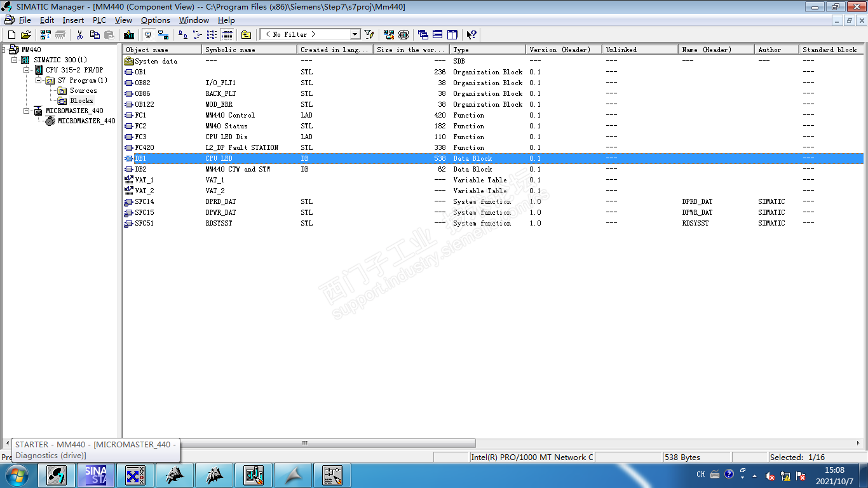
Task: Toggle the Simulation on/off toolbar icon
Action: tap(403, 34)
